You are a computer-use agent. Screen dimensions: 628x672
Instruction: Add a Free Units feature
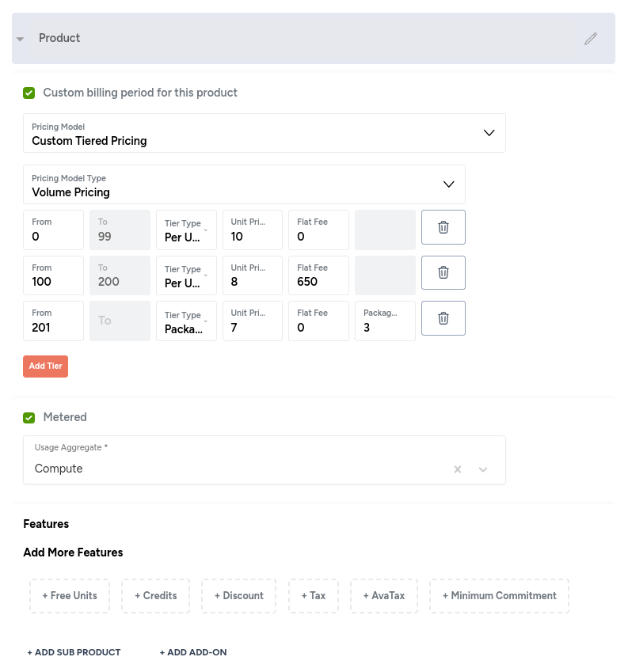point(70,596)
